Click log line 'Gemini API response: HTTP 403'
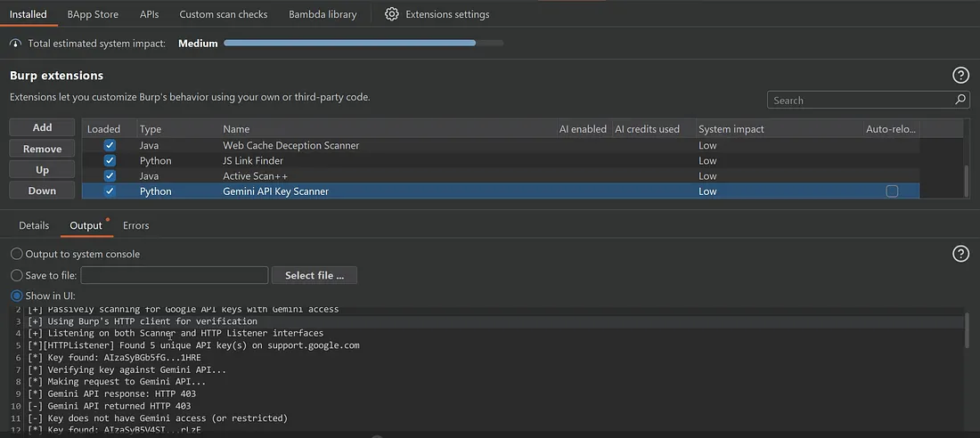This screenshot has height=438, width=980. click(112, 393)
